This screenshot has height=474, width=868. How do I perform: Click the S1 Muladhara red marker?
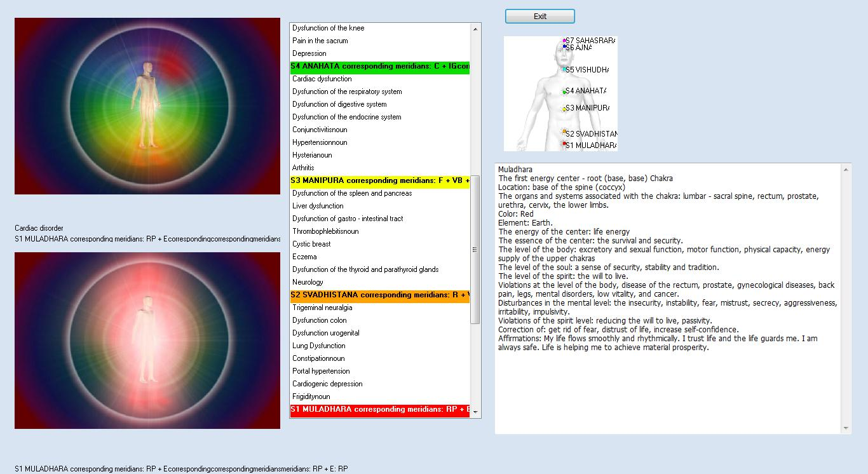(x=564, y=144)
